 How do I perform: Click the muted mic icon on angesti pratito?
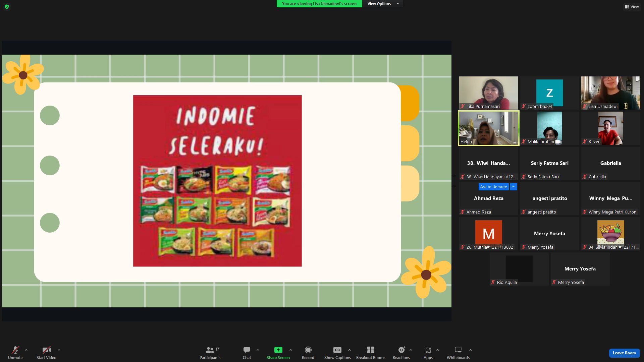tap(524, 212)
